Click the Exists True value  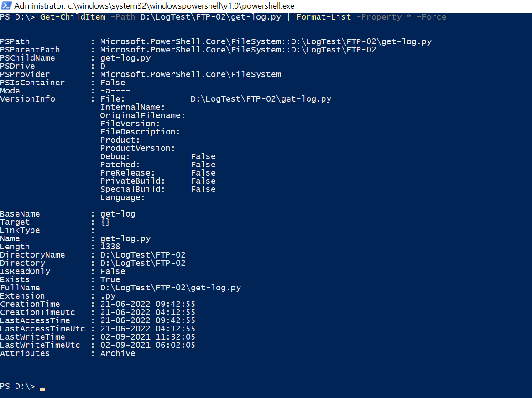[110, 279]
